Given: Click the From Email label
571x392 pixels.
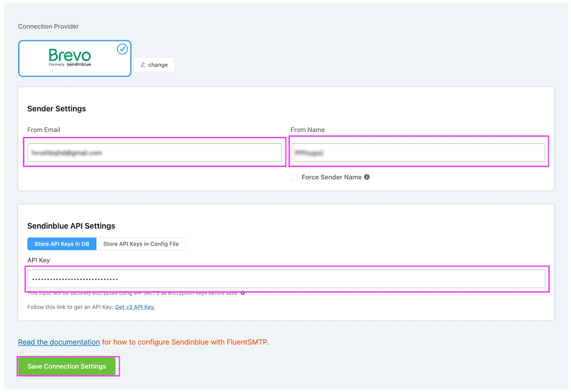Looking at the screenshot, I should [44, 130].
